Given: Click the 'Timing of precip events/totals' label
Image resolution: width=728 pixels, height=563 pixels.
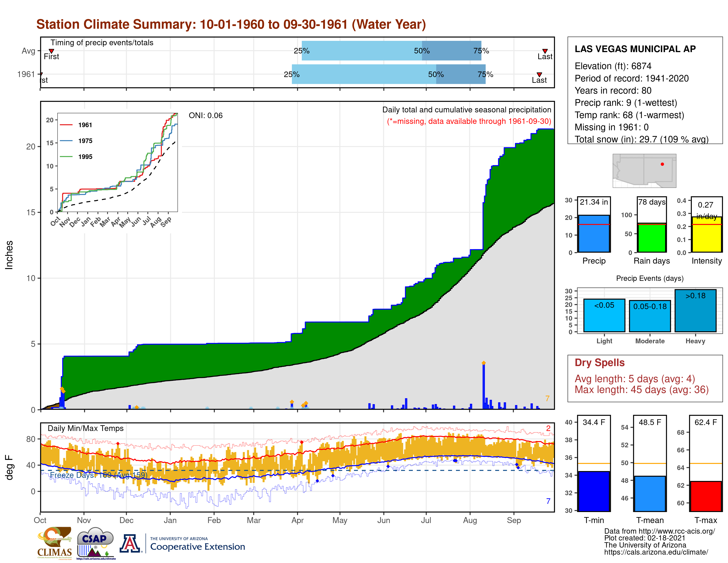Looking at the screenshot, I should coord(102,43).
